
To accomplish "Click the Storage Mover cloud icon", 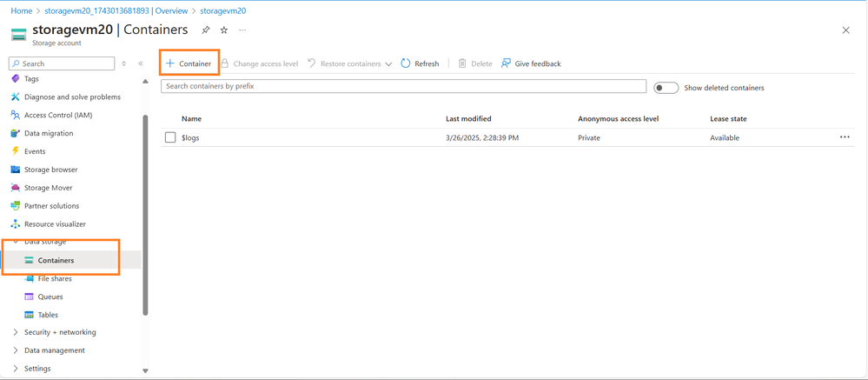I will point(16,188).
